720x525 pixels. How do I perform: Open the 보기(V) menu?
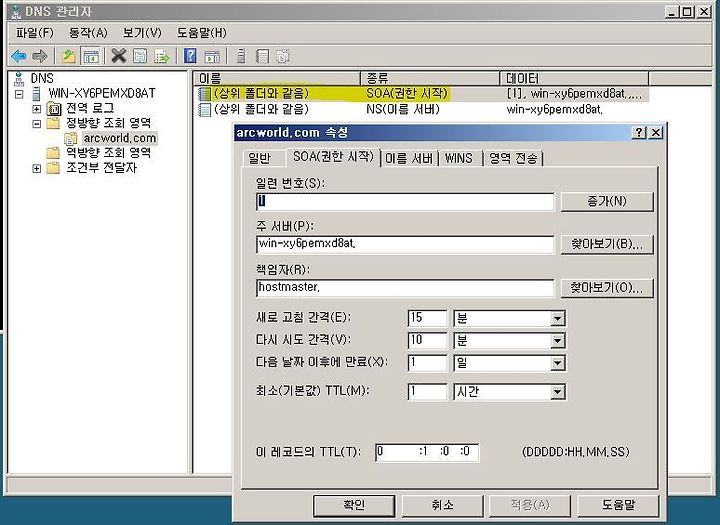[x=142, y=33]
